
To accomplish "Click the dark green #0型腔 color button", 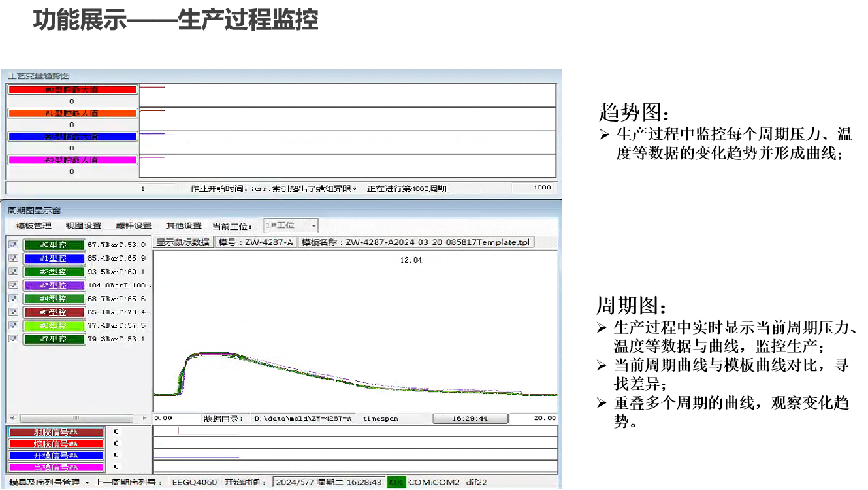I will (54, 245).
